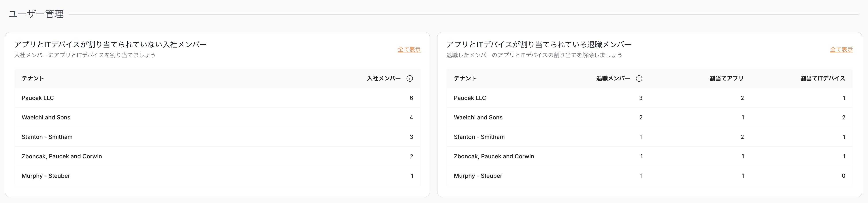Select Murphy - Steuber in 入社メンバー table
Screen dimensions: 868x203
pos(46,176)
